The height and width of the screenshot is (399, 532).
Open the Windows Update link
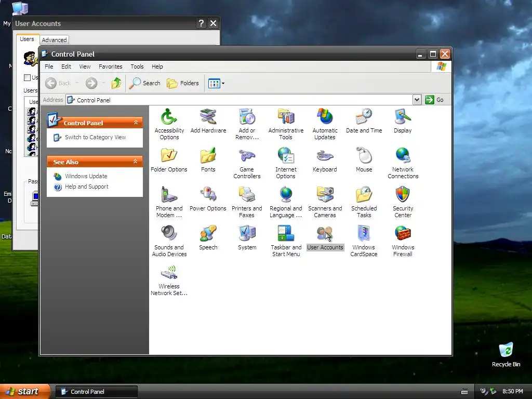pos(86,176)
